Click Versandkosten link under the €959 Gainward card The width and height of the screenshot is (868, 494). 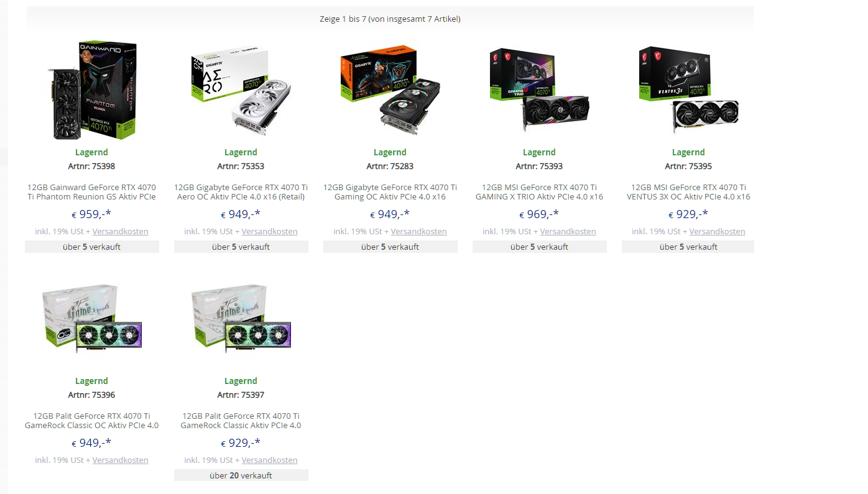pos(121,231)
